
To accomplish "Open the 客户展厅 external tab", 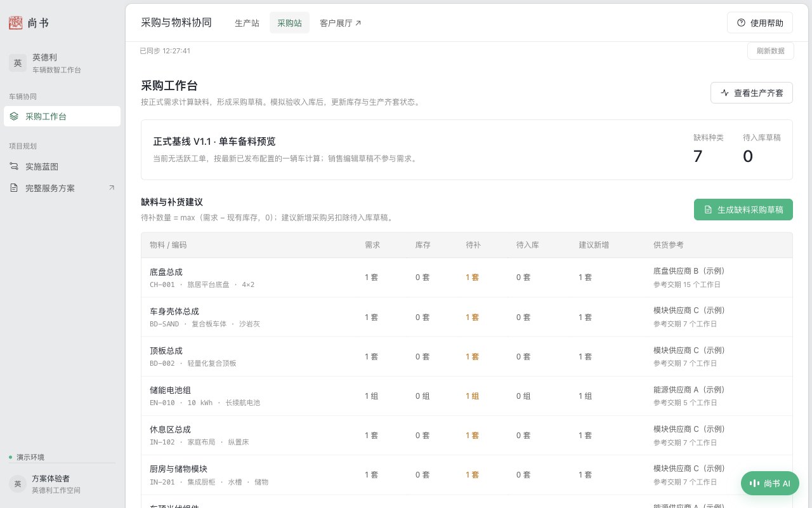I will pos(340,23).
